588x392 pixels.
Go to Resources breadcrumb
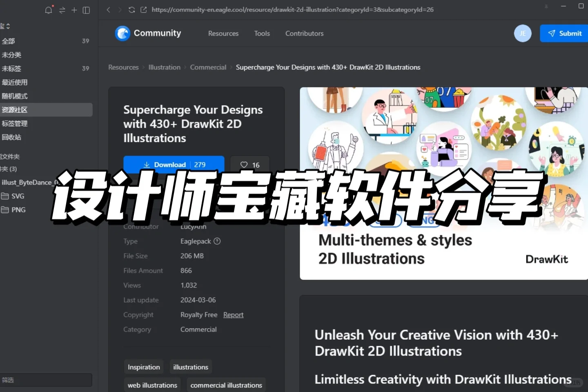point(123,67)
